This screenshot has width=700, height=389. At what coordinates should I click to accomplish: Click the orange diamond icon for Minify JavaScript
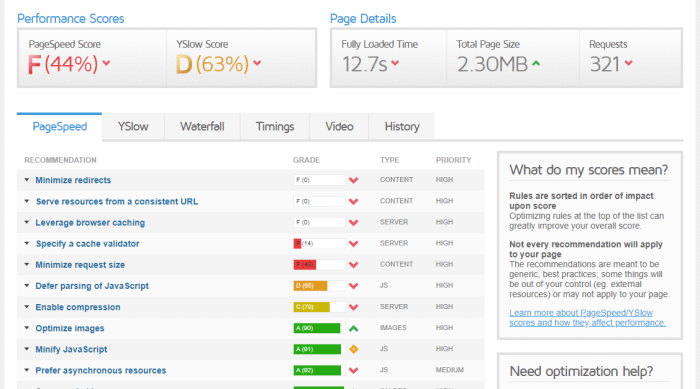[x=354, y=349]
